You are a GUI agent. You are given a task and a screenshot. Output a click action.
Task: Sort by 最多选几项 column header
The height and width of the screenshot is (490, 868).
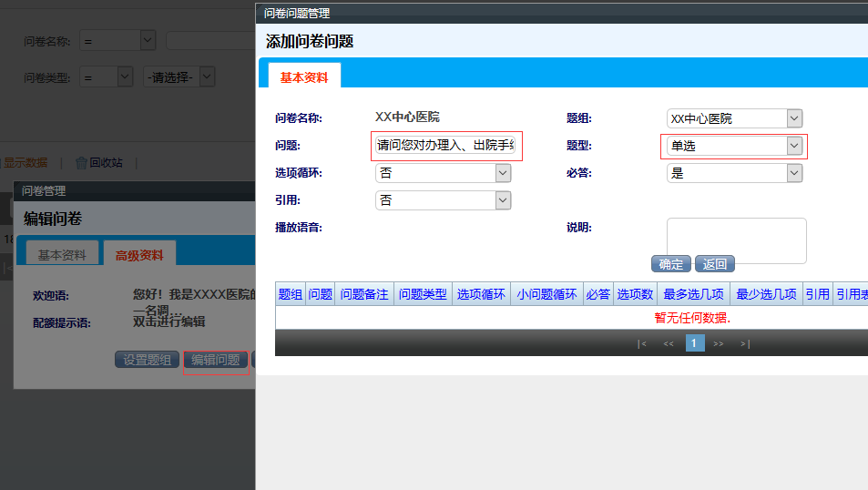693,294
